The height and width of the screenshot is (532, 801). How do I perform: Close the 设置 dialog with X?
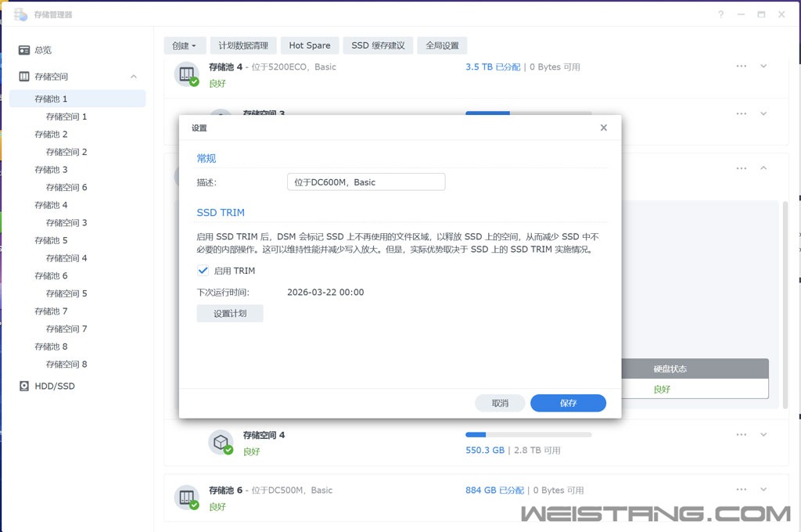(603, 128)
